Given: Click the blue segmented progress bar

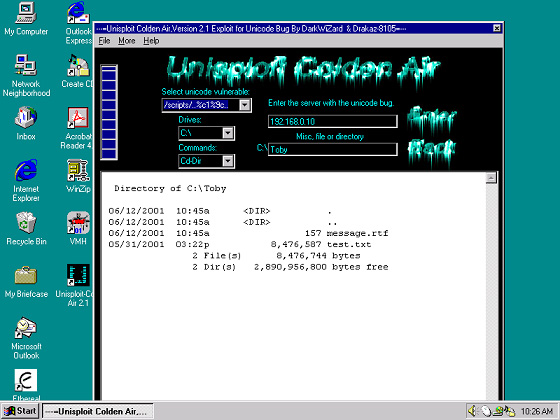Looking at the screenshot, I should pyautogui.click(x=109, y=112).
